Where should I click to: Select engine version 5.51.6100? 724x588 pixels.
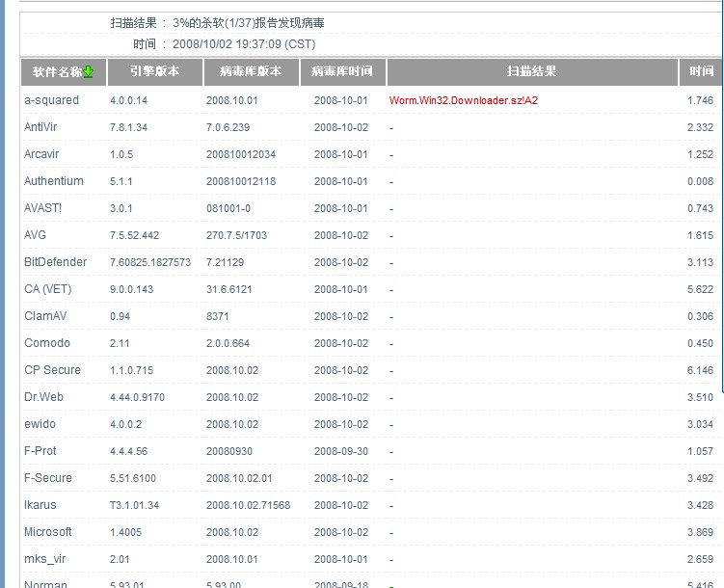point(133,479)
